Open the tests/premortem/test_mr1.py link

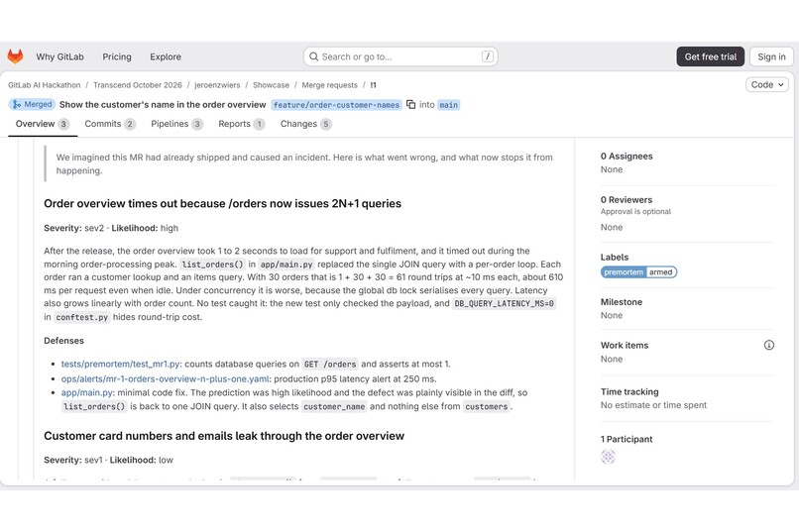[x=120, y=364]
